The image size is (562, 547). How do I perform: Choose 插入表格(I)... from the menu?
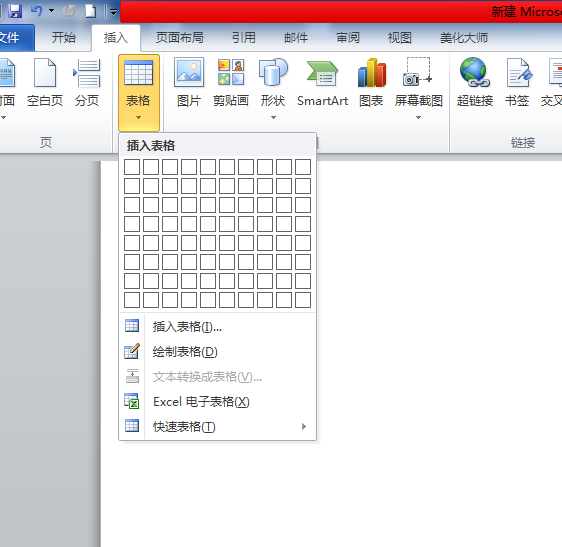218,327
